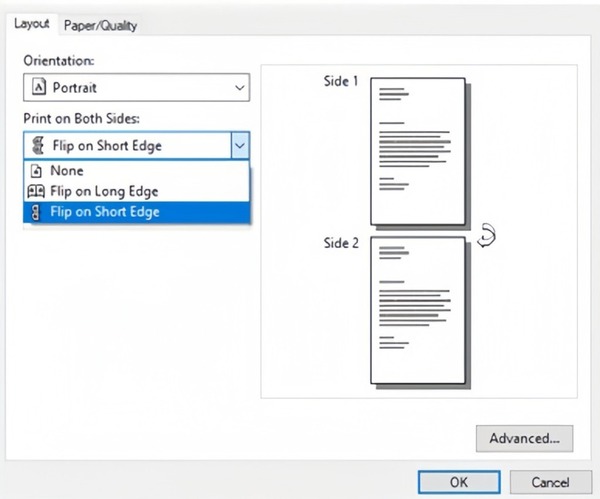Confirm settings with the OK button
The height and width of the screenshot is (499, 600).
(458, 481)
